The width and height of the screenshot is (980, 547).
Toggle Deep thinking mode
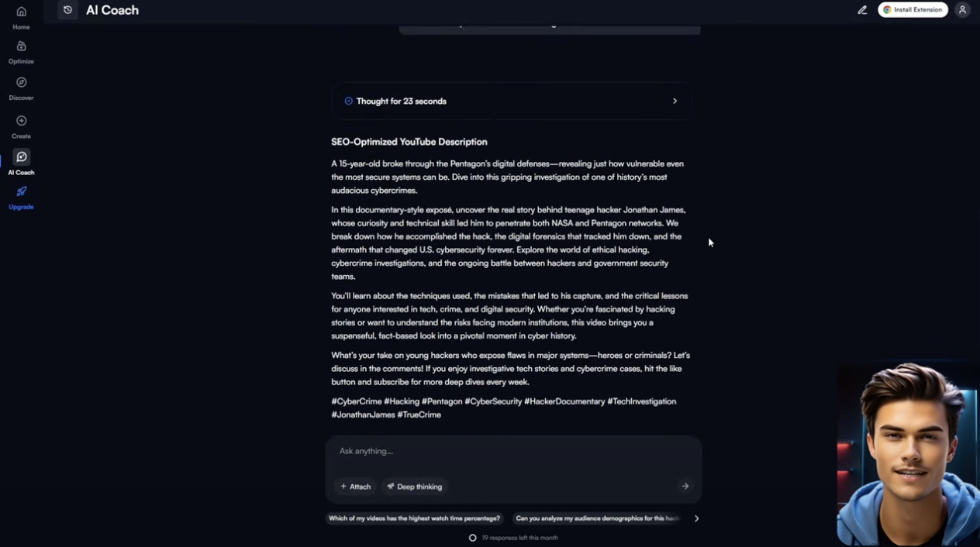coord(415,487)
